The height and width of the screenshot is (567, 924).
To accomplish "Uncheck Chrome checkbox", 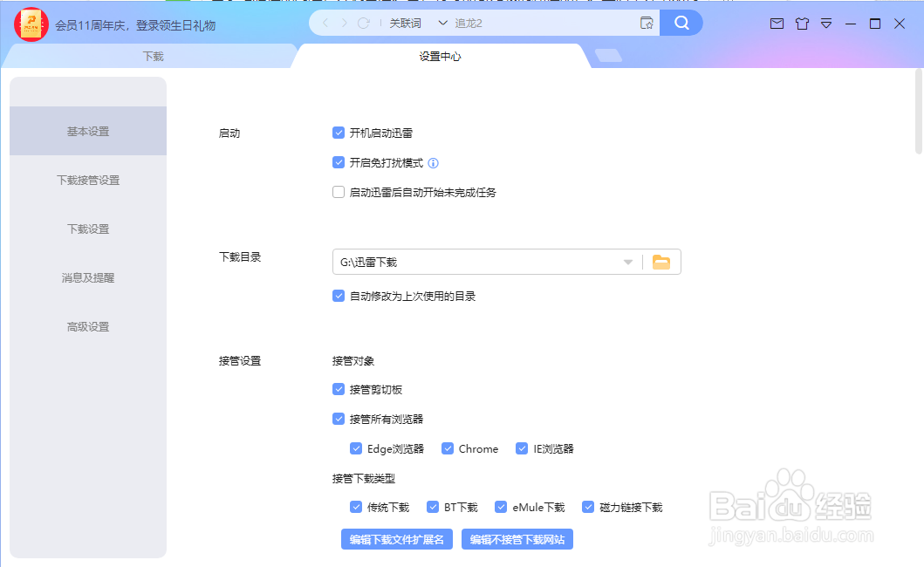I will click(448, 448).
